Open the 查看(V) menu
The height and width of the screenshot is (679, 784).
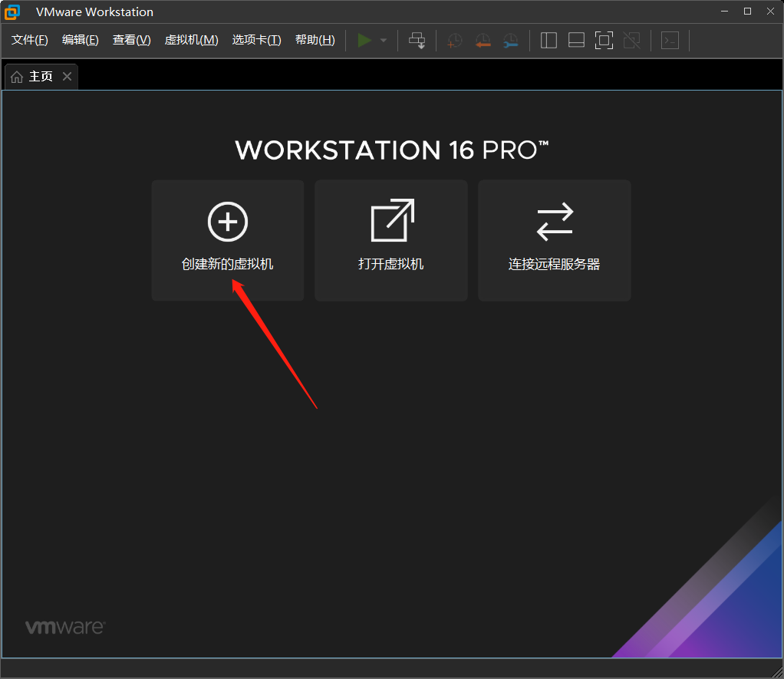131,40
